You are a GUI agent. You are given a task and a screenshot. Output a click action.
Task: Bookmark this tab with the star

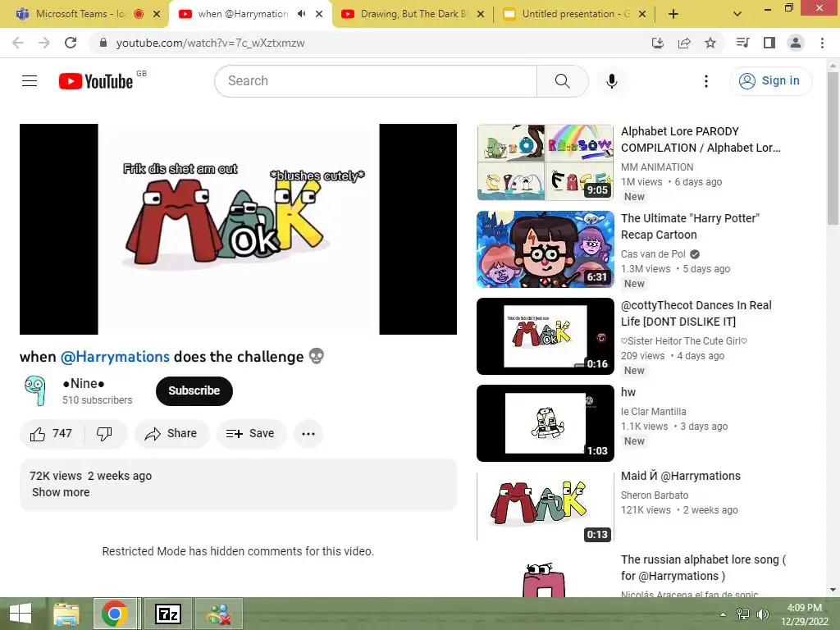[710, 43]
